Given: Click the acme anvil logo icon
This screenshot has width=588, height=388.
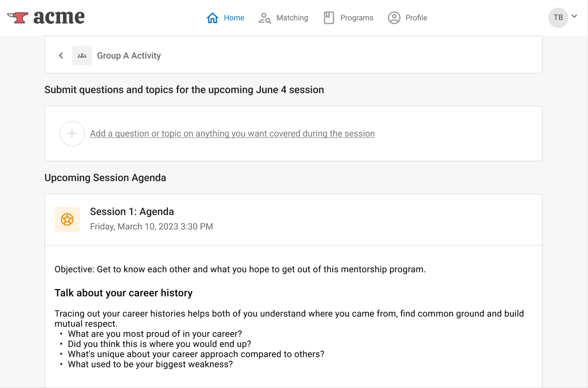Looking at the screenshot, I should pos(17,17).
